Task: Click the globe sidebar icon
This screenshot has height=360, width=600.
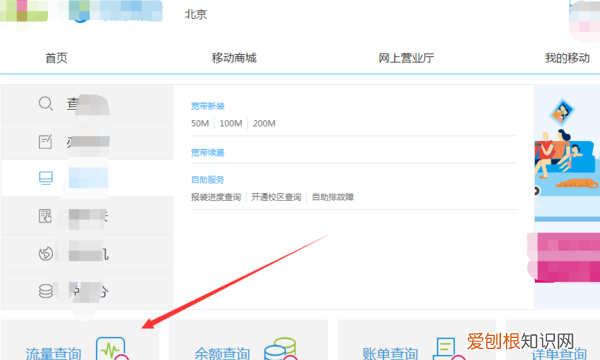Action: click(x=46, y=254)
